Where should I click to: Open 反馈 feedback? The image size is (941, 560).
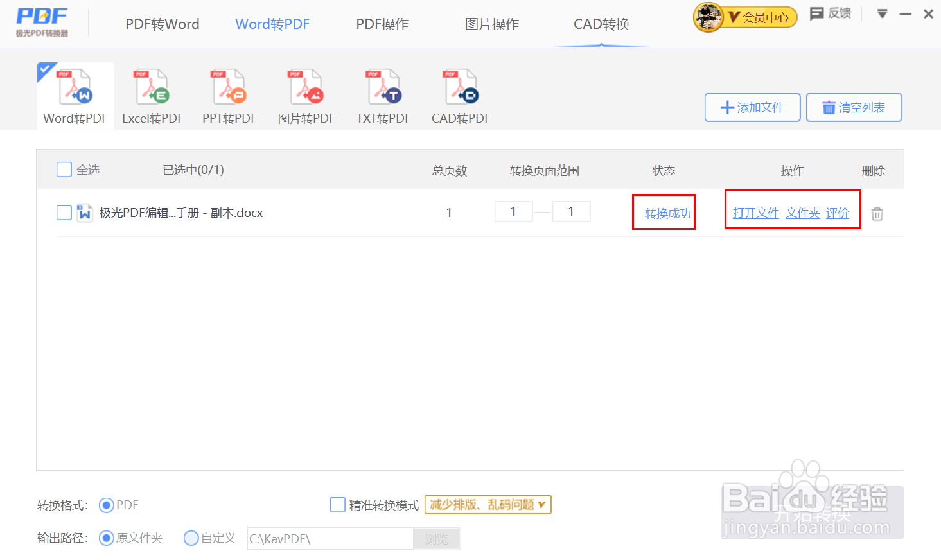[831, 13]
